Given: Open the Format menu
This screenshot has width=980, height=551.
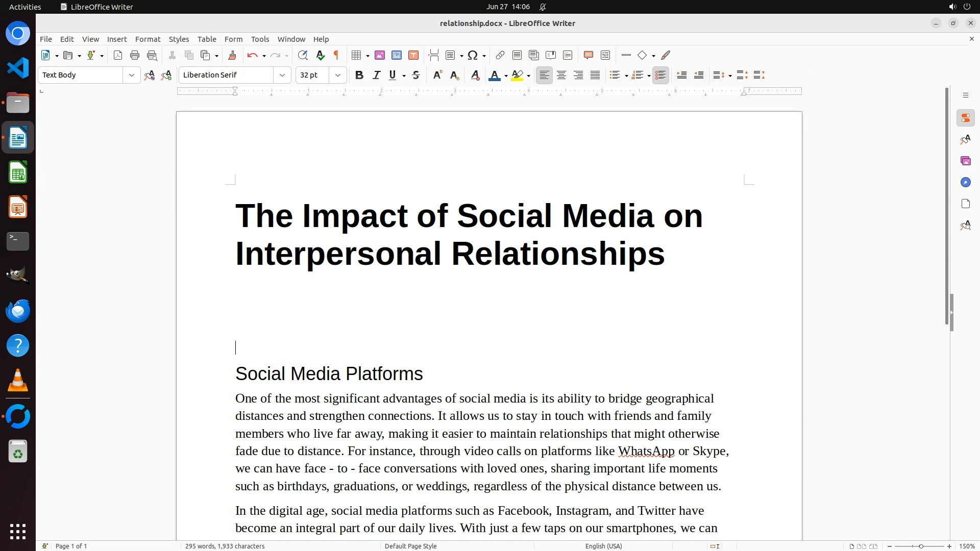Looking at the screenshot, I should pos(148,39).
